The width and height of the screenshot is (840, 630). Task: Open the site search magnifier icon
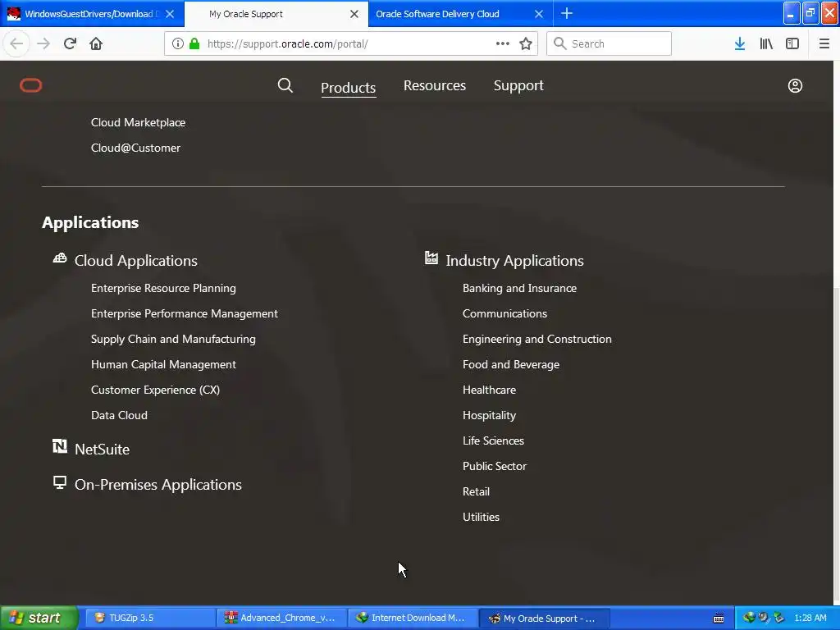(x=285, y=85)
